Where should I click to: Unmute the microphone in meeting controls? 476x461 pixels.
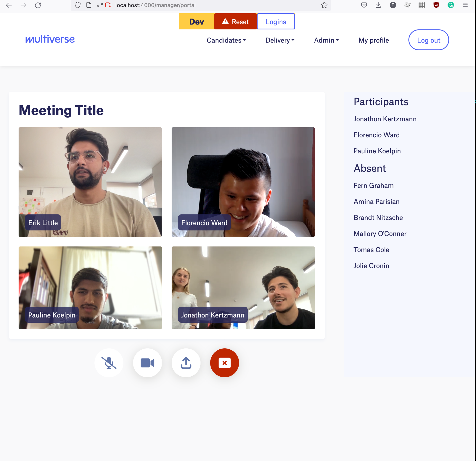[109, 363]
